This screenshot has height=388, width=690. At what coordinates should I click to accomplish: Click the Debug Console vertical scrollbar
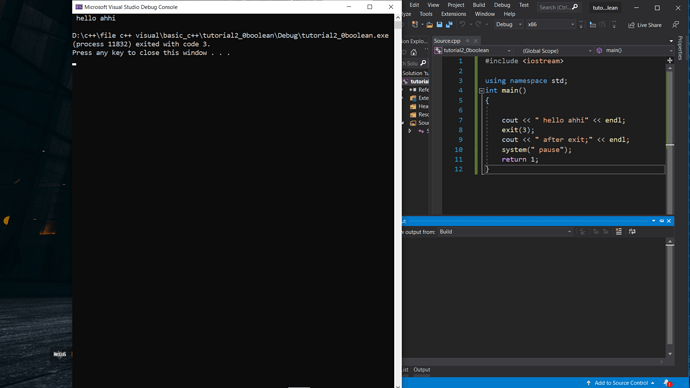click(398, 201)
